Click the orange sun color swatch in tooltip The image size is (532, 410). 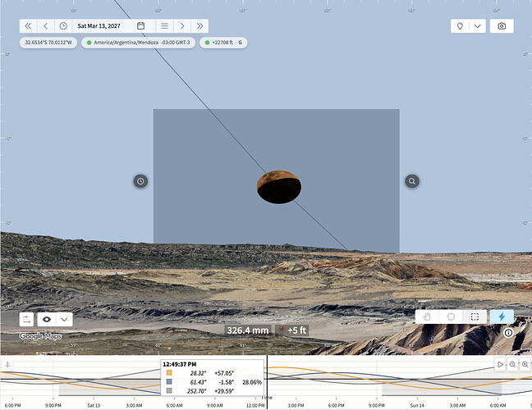(169, 373)
